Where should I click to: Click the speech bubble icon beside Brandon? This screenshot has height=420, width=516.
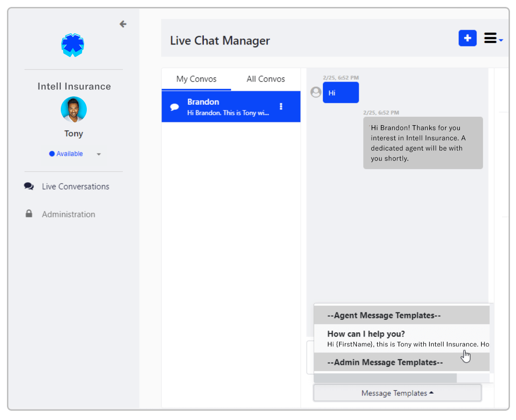tap(174, 107)
